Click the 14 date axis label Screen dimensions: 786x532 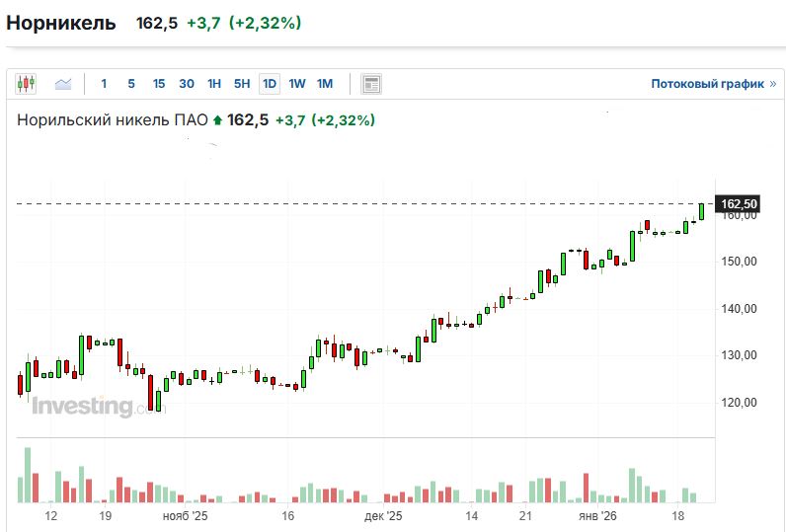pyautogui.click(x=471, y=515)
